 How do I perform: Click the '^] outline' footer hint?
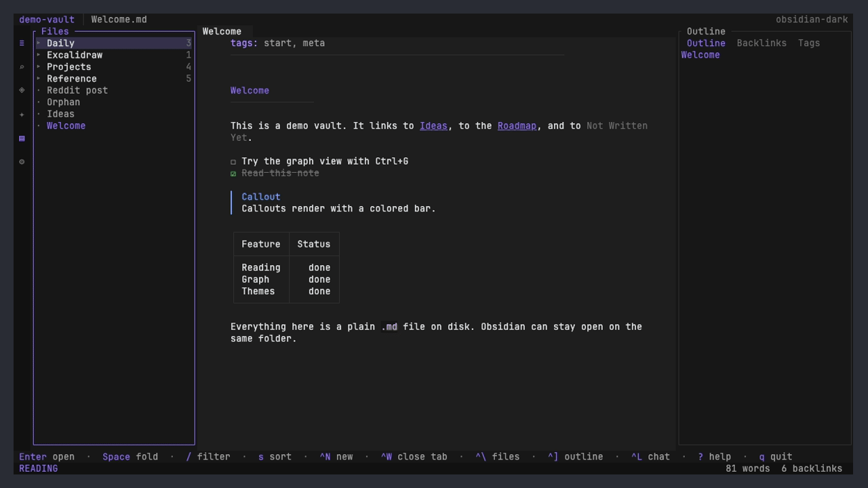coord(575,457)
